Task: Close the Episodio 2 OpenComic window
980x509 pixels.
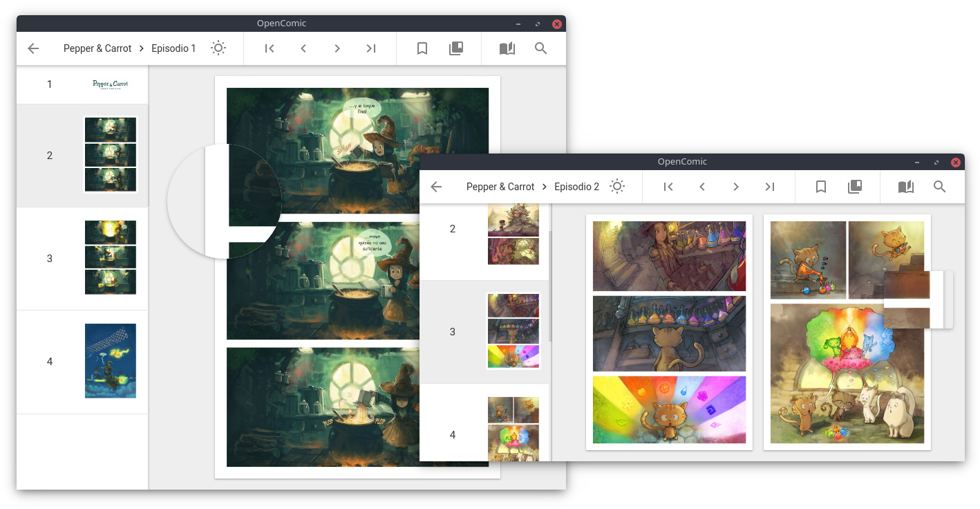Action: click(956, 162)
